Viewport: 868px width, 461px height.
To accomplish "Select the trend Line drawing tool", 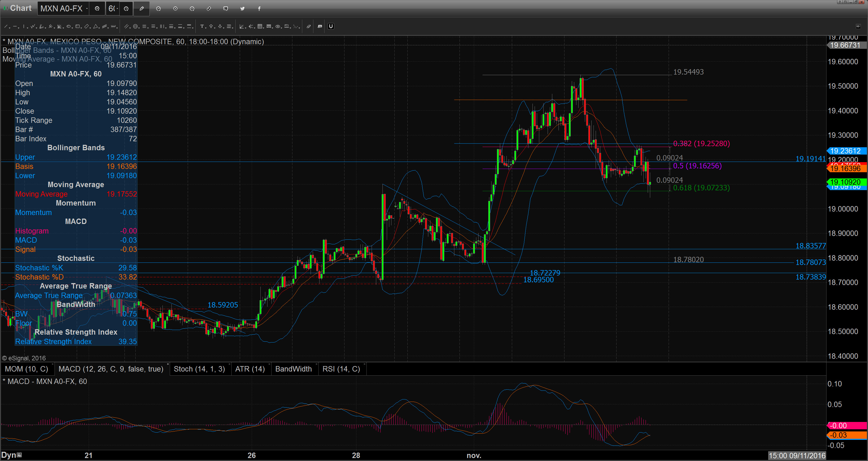I will pos(6,26).
